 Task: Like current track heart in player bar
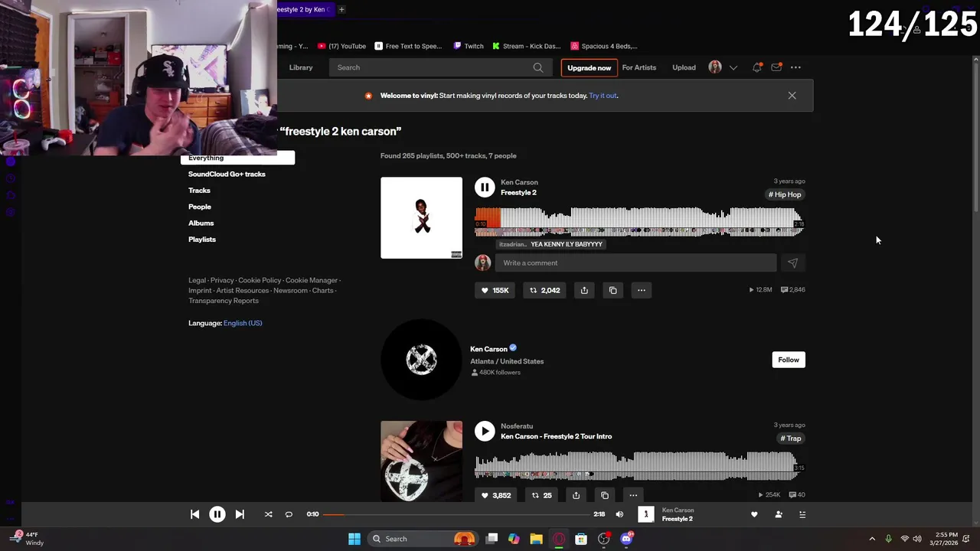click(x=754, y=514)
